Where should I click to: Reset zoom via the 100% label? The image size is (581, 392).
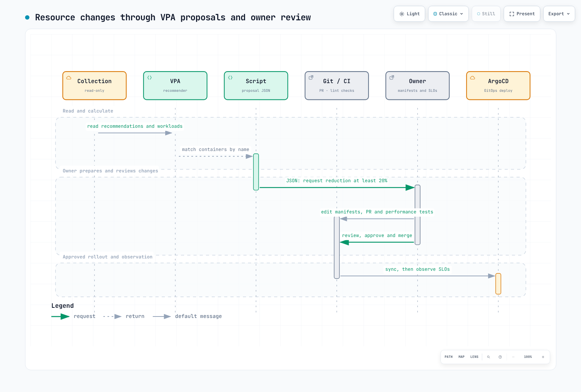(528, 357)
